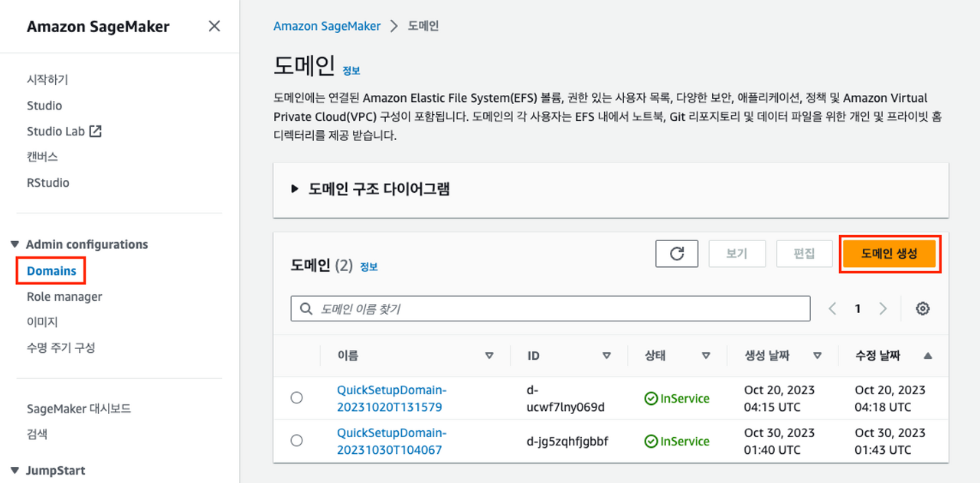
Task: Go to previous page arrow
Action: tap(833, 308)
